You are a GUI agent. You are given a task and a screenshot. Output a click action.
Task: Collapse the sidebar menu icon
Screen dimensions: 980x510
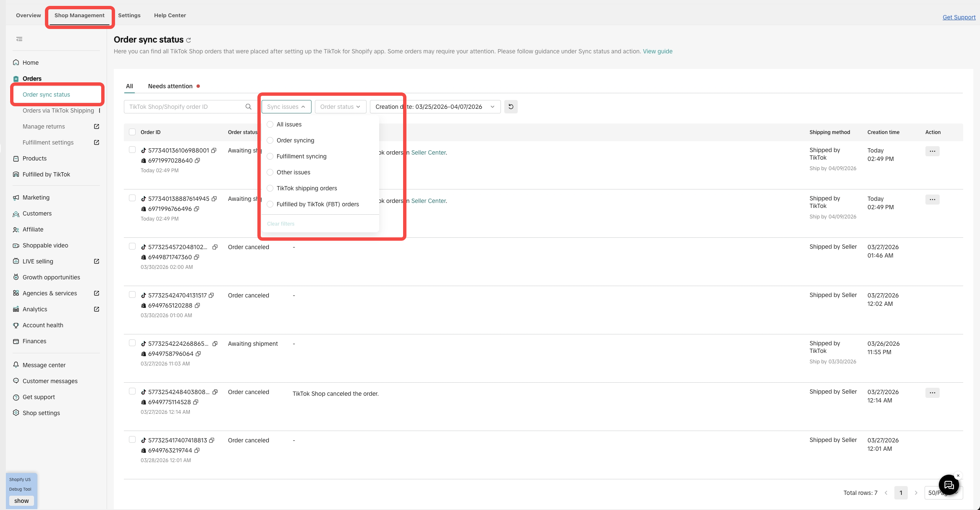(19, 39)
